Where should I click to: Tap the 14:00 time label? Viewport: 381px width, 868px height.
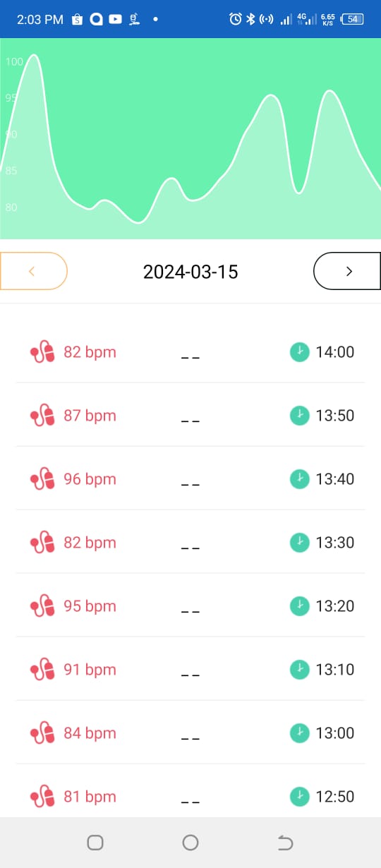pyautogui.click(x=335, y=352)
